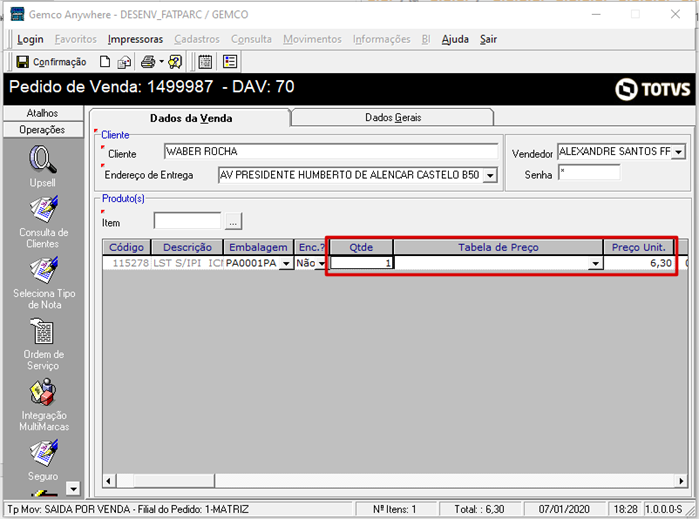
Task: Minimize the Gemco Anywhere window
Action: coord(596,14)
